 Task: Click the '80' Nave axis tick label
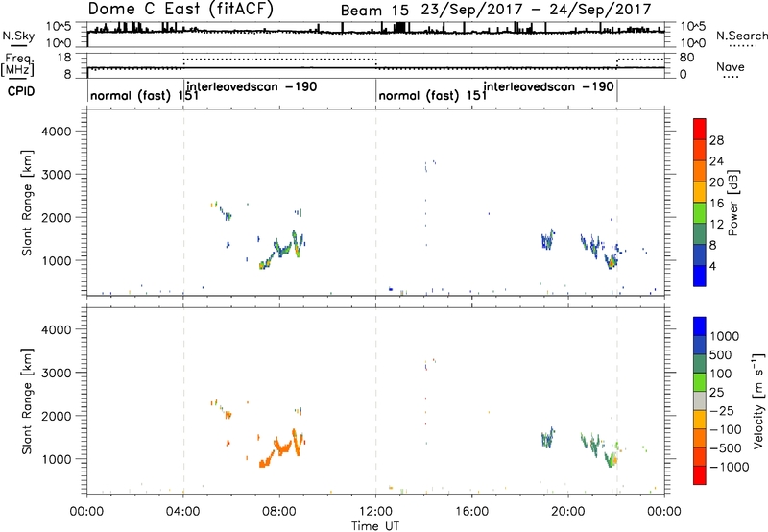(686, 58)
